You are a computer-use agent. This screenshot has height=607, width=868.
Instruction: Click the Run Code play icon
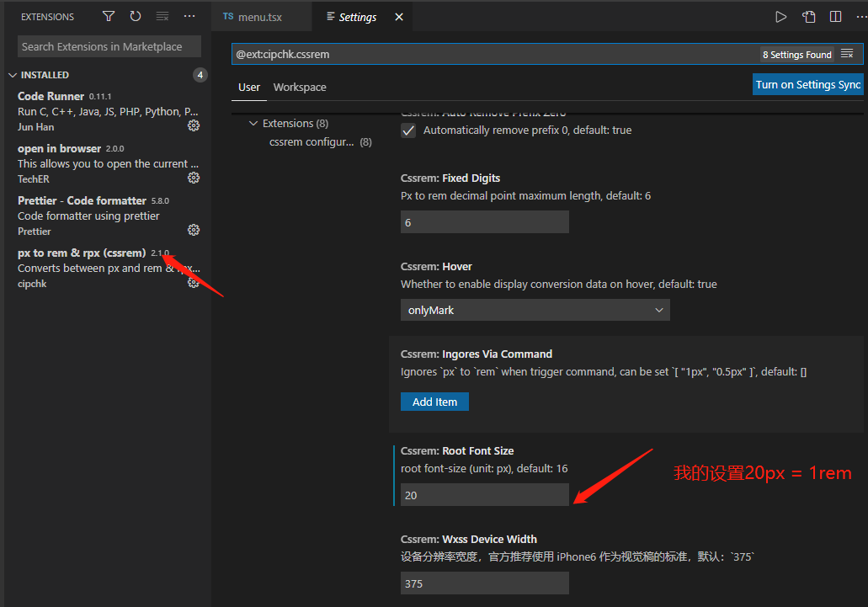780,16
